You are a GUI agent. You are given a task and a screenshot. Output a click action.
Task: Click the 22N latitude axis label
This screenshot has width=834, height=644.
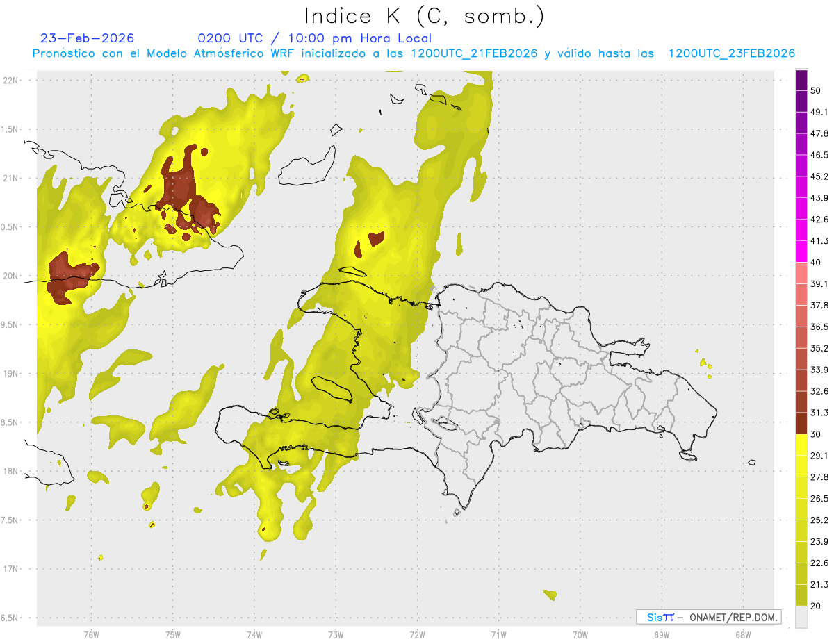pyautogui.click(x=11, y=80)
